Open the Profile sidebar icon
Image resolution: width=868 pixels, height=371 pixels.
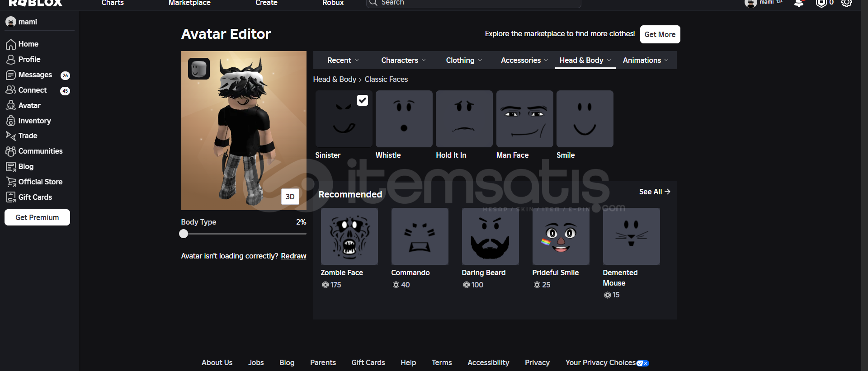coord(11,60)
